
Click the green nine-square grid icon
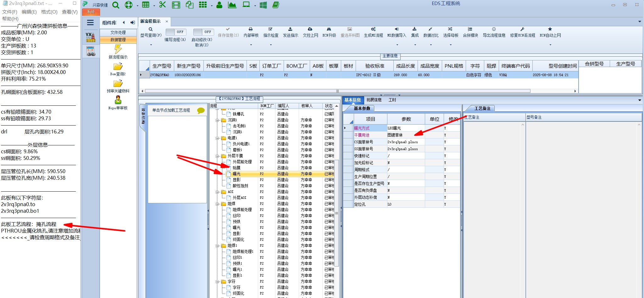click(203, 5)
